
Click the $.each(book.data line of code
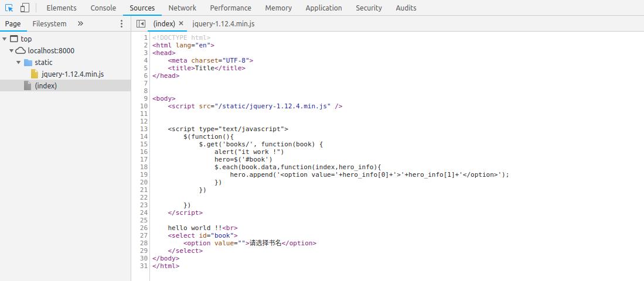point(298,167)
